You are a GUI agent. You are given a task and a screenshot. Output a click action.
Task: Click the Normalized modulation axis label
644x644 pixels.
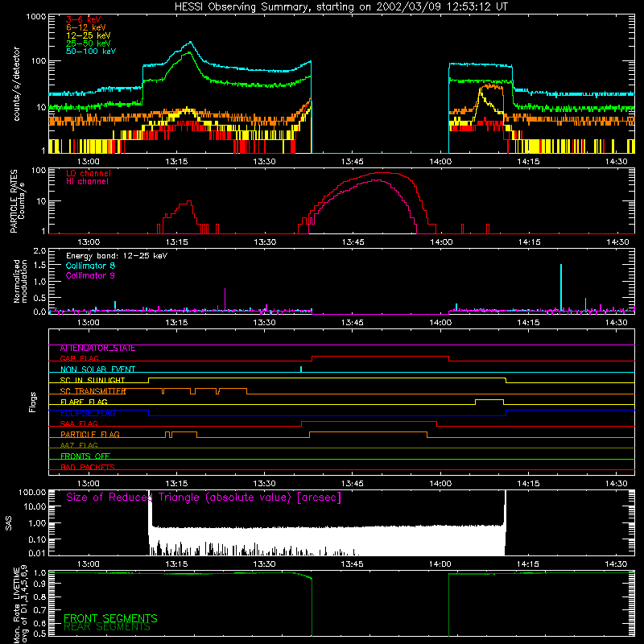[x=20, y=281]
